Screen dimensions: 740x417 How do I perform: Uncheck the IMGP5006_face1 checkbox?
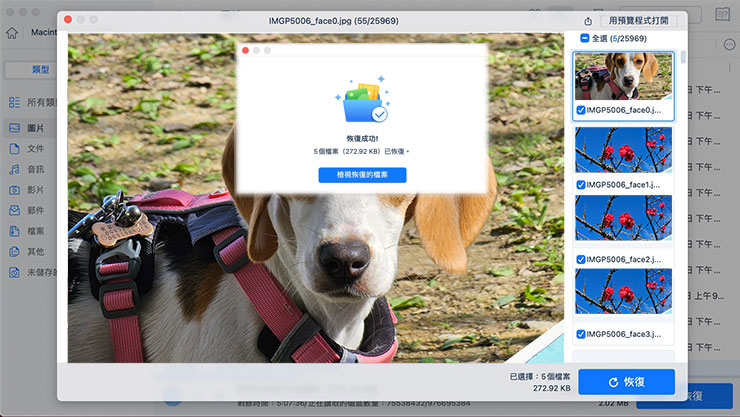tap(581, 185)
